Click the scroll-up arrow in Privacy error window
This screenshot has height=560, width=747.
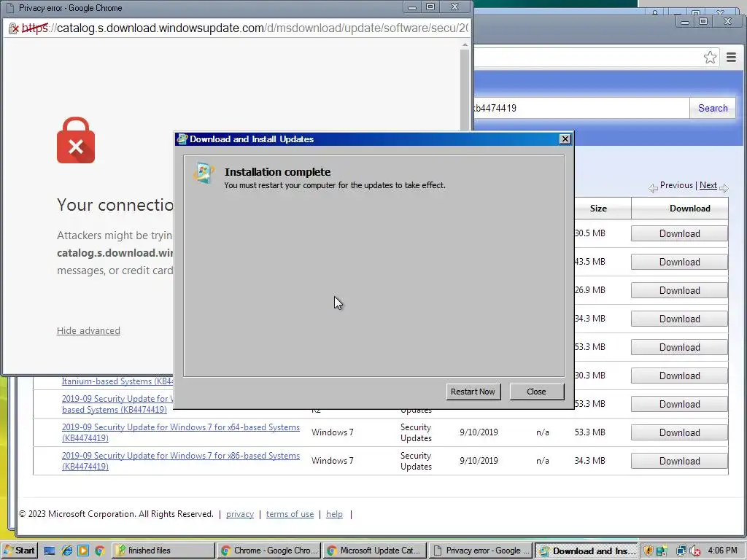click(x=465, y=44)
